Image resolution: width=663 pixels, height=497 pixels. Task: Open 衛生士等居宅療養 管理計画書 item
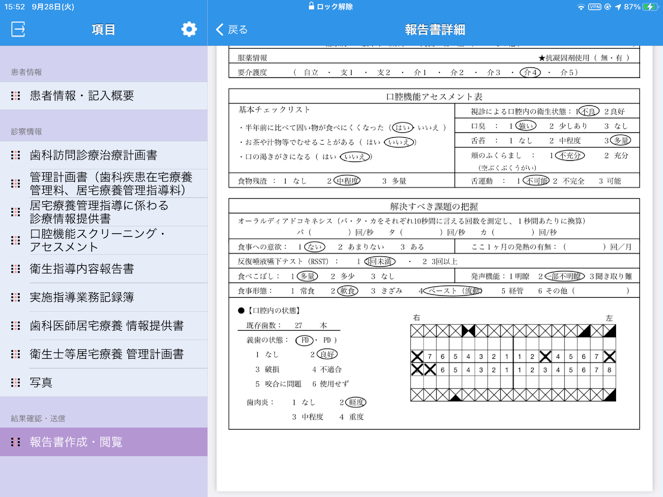[x=104, y=354]
